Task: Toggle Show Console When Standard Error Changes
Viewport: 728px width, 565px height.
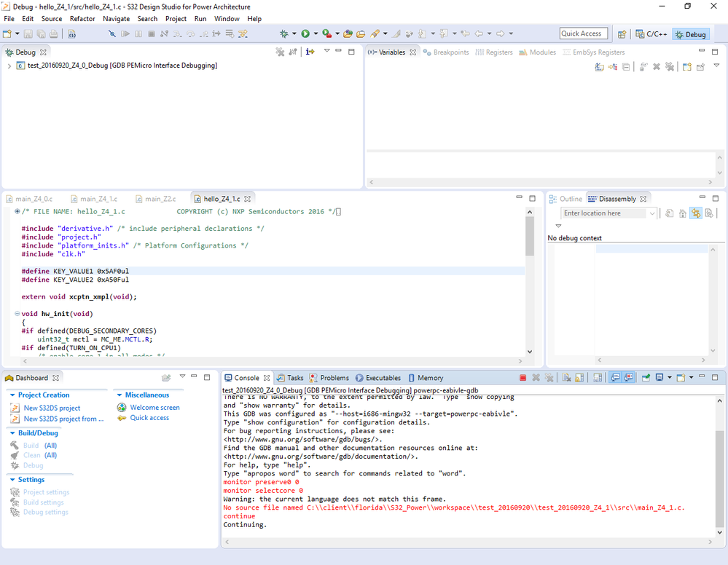Action: [629, 378]
